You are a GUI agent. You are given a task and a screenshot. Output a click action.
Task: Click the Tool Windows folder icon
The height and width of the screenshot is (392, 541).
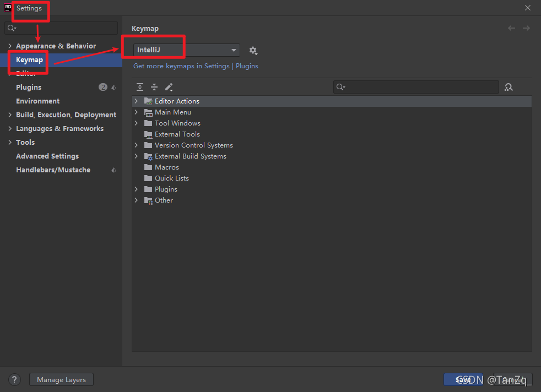tap(148, 123)
